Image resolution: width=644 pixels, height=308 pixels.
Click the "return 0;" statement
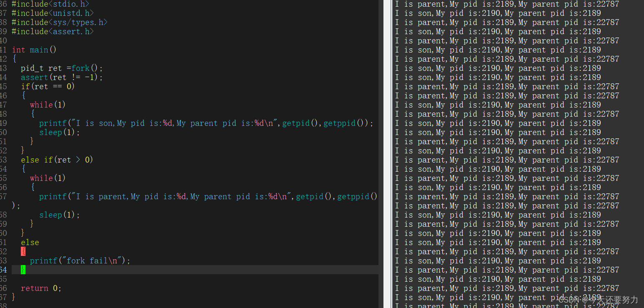point(41,288)
